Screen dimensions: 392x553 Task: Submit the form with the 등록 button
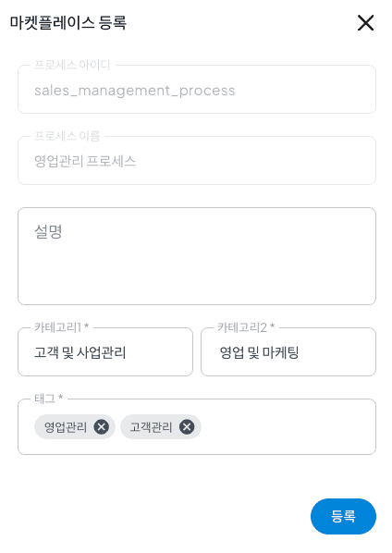(343, 516)
